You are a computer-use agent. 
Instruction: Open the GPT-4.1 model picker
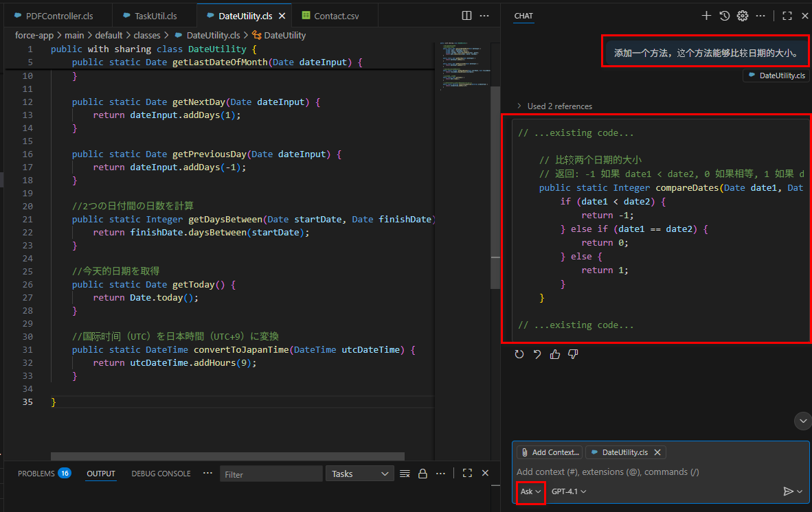569,491
